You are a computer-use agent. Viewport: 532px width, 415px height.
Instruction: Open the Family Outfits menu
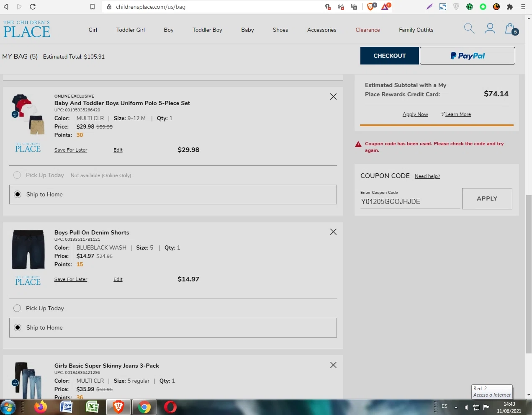coord(416,30)
